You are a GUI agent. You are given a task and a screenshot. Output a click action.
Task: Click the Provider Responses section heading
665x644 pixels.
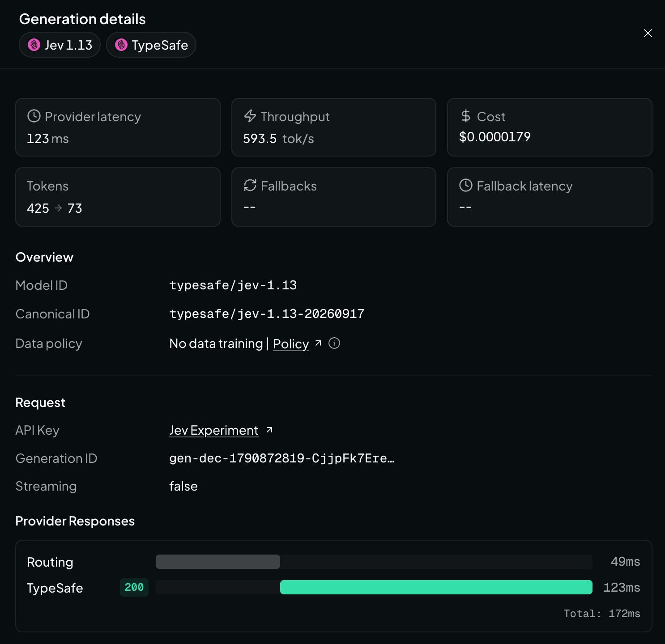pos(75,521)
